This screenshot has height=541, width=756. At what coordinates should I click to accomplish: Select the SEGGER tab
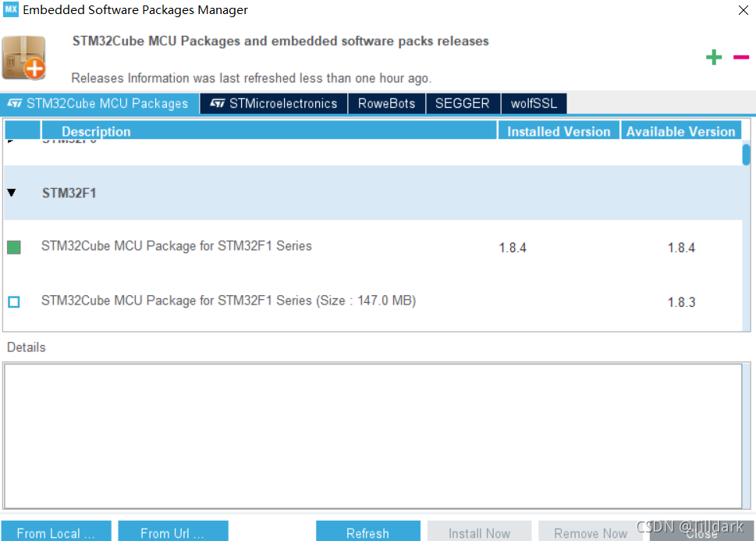[x=462, y=104]
